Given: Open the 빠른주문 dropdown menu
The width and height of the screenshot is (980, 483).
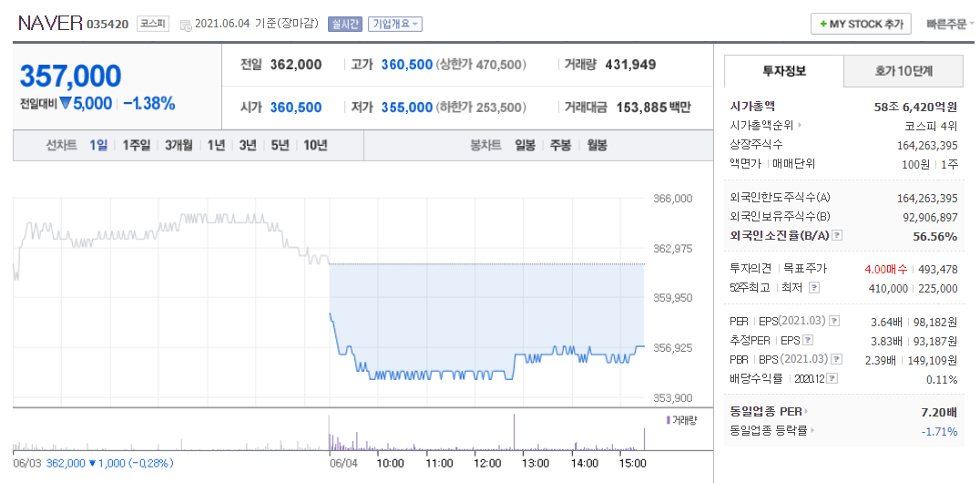Looking at the screenshot, I should tap(950, 25).
